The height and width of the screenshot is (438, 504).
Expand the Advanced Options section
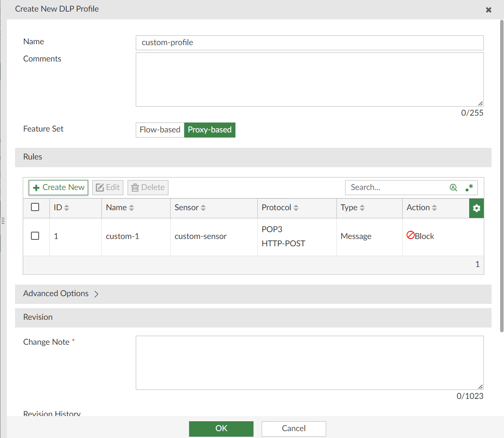[x=56, y=294]
